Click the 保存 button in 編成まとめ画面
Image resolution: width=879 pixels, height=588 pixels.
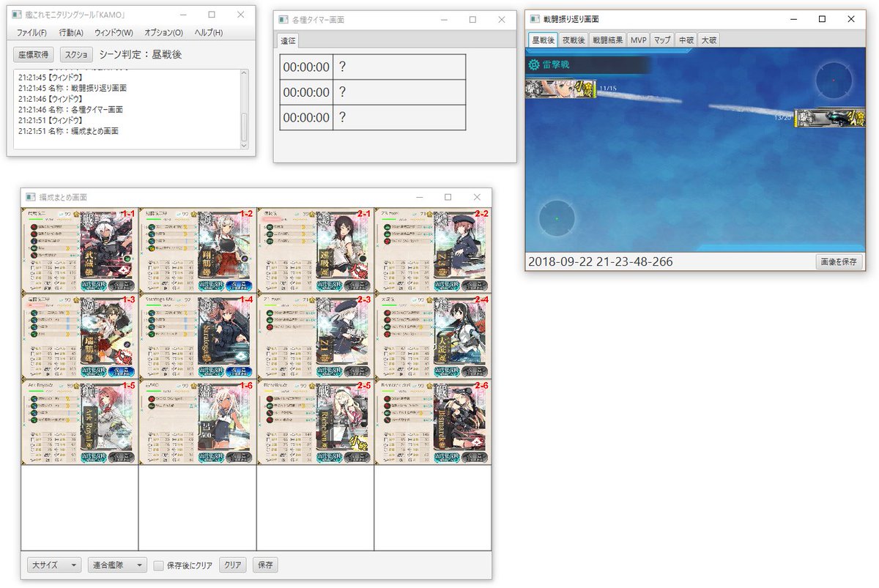(x=265, y=565)
